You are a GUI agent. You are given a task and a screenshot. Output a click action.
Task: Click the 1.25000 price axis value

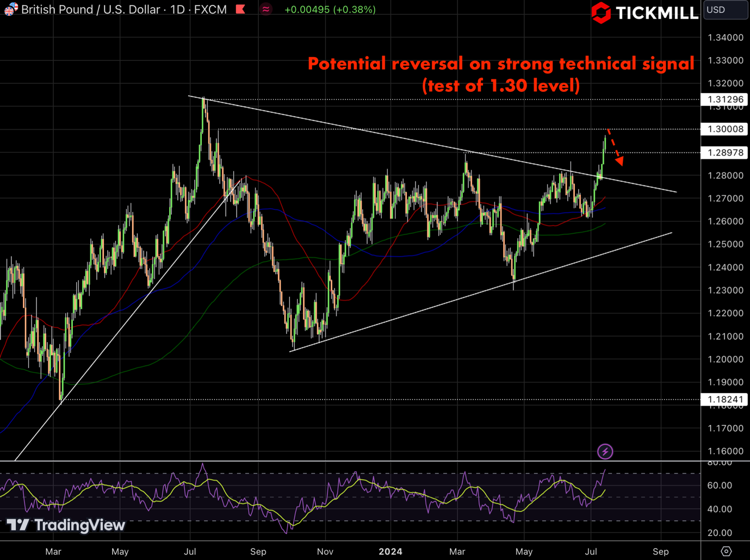tap(726, 244)
